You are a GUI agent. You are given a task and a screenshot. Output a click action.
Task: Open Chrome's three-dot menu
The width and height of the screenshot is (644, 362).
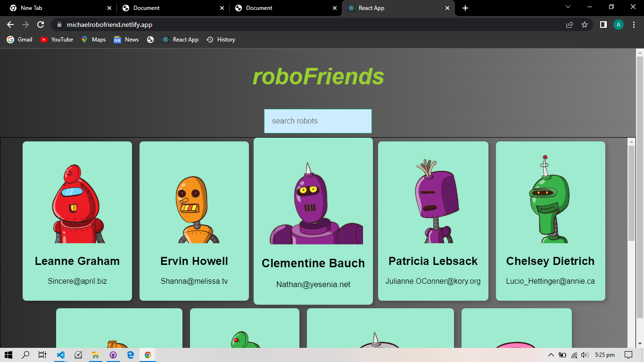[x=634, y=25]
